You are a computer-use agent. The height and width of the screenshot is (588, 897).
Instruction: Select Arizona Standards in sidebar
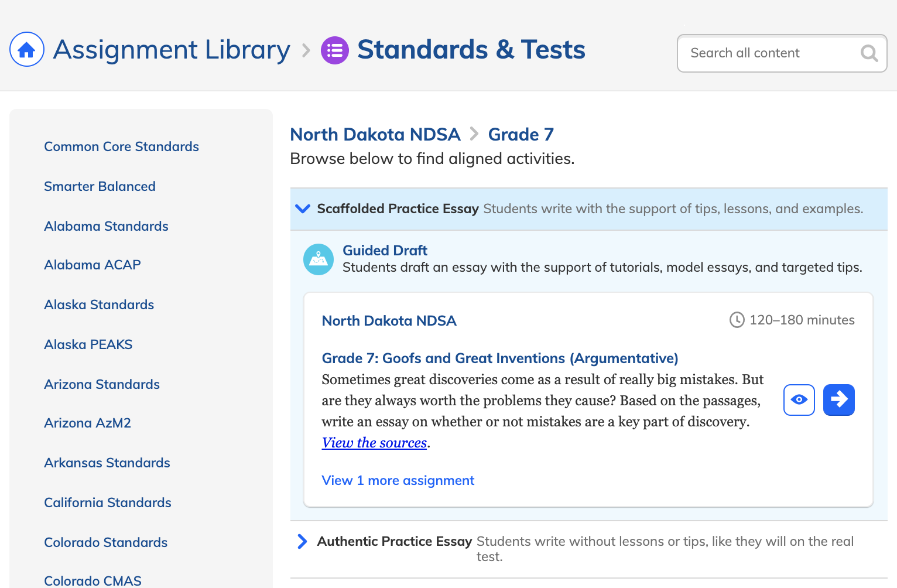pos(102,384)
